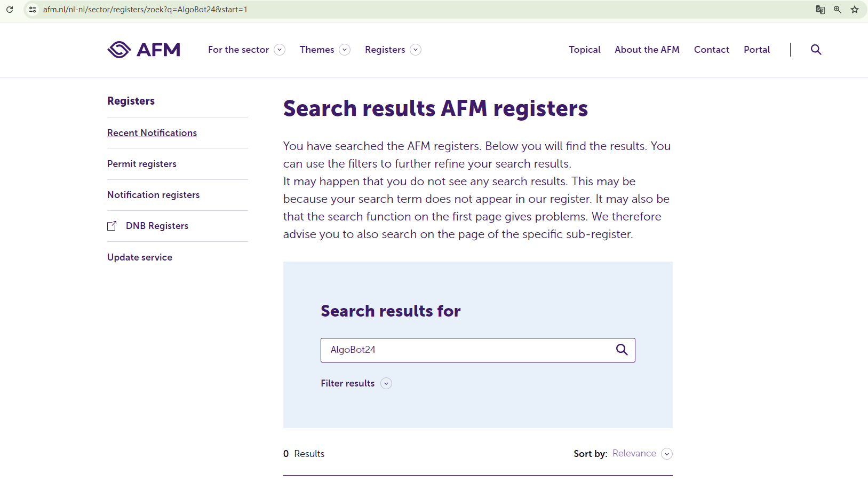This screenshot has height=489, width=868.
Task: Open the About the AFM page
Action: coord(647,50)
